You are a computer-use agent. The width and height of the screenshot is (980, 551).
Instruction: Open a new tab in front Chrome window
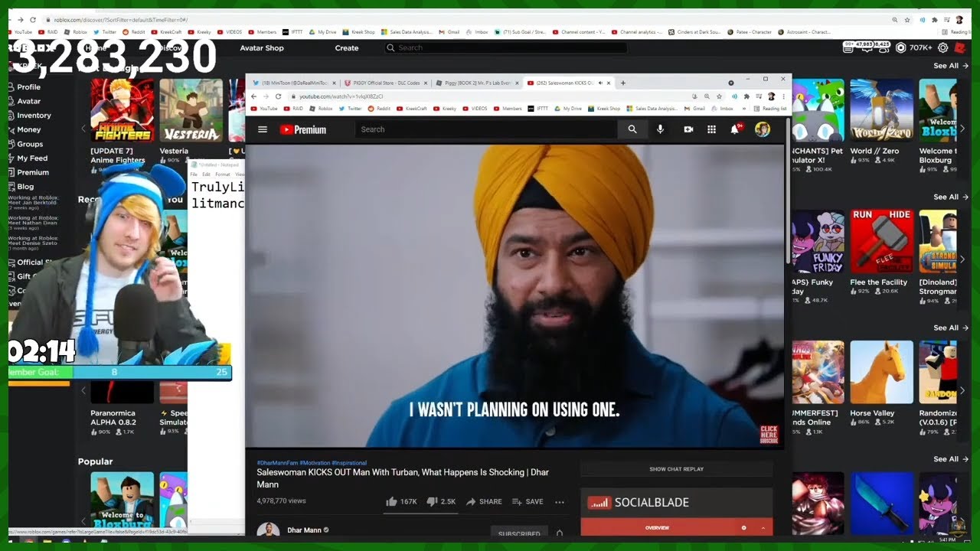click(623, 83)
